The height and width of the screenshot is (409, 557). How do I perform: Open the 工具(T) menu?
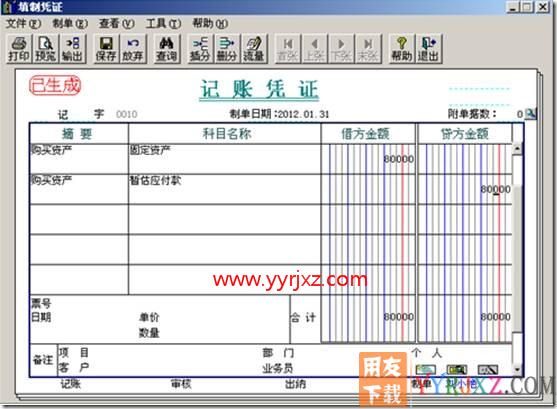coord(163,23)
